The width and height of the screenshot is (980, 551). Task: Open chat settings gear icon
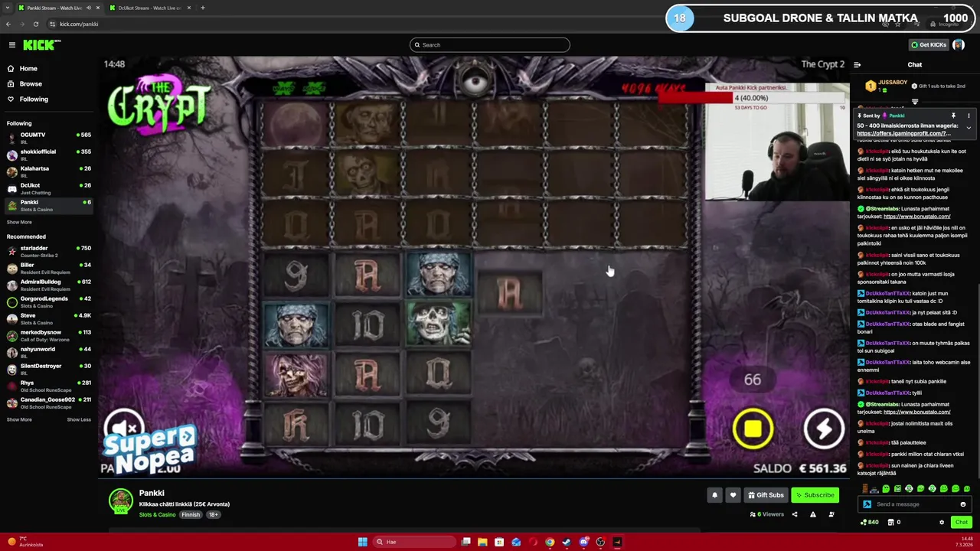click(942, 523)
